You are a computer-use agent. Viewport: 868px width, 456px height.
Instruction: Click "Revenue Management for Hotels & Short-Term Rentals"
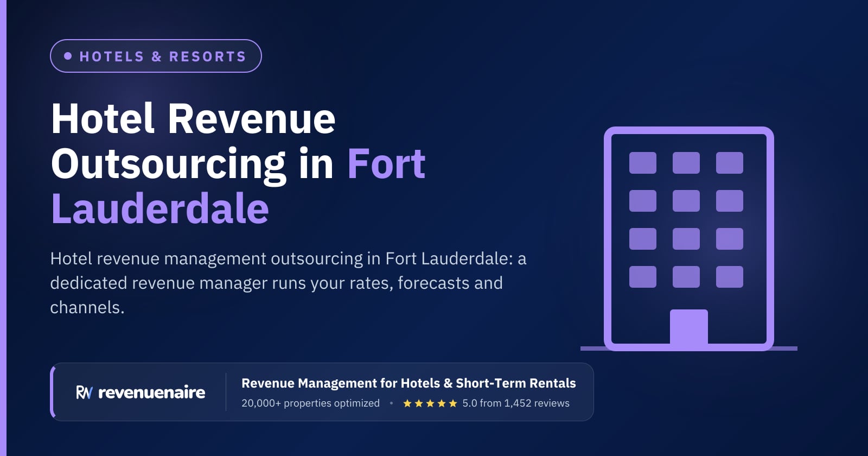pyautogui.click(x=409, y=383)
